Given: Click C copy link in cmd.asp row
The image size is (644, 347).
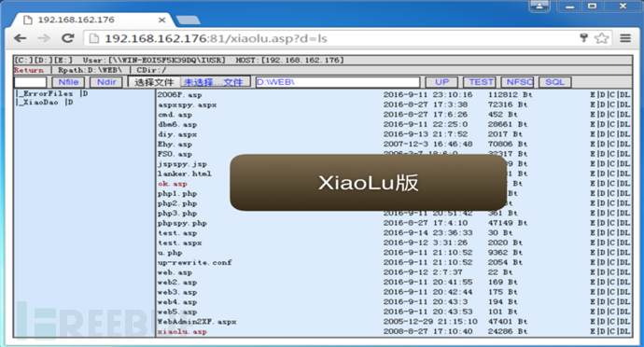Looking at the screenshot, I should point(612,115).
